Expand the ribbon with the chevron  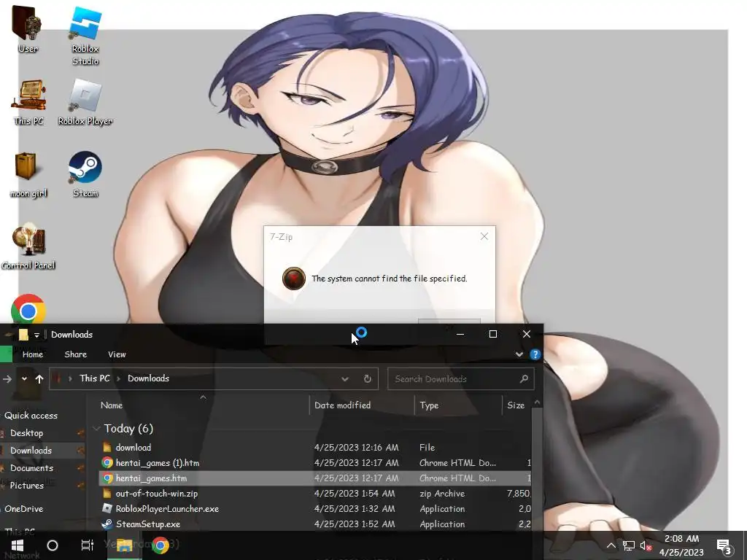click(x=519, y=354)
